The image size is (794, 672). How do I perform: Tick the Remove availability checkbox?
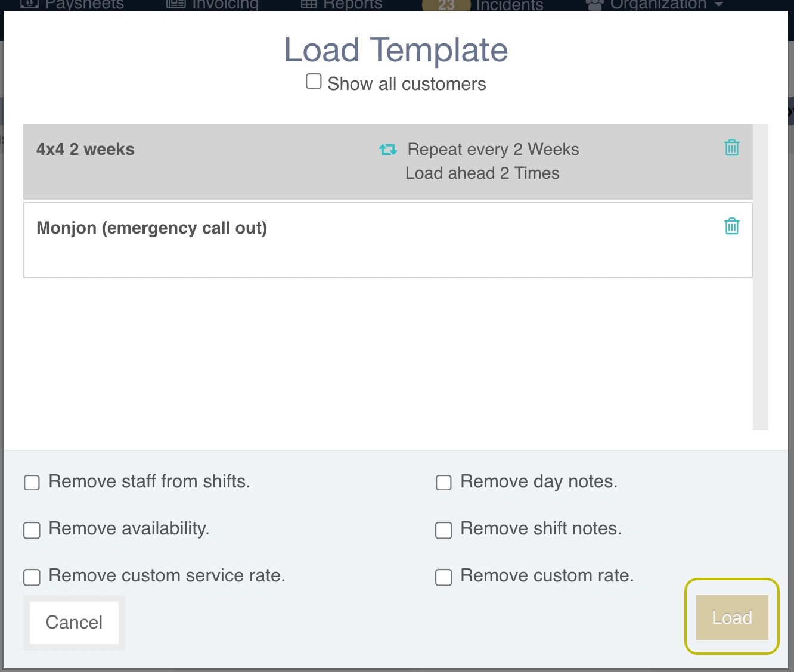(x=32, y=530)
